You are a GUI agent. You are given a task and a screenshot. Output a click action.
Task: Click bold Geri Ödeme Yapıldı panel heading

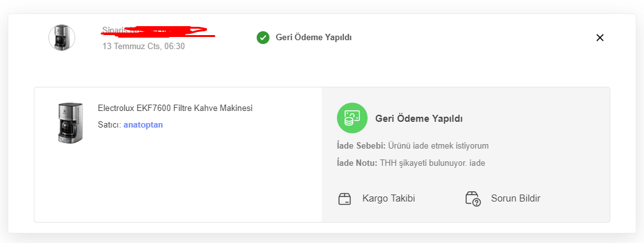click(419, 119)
